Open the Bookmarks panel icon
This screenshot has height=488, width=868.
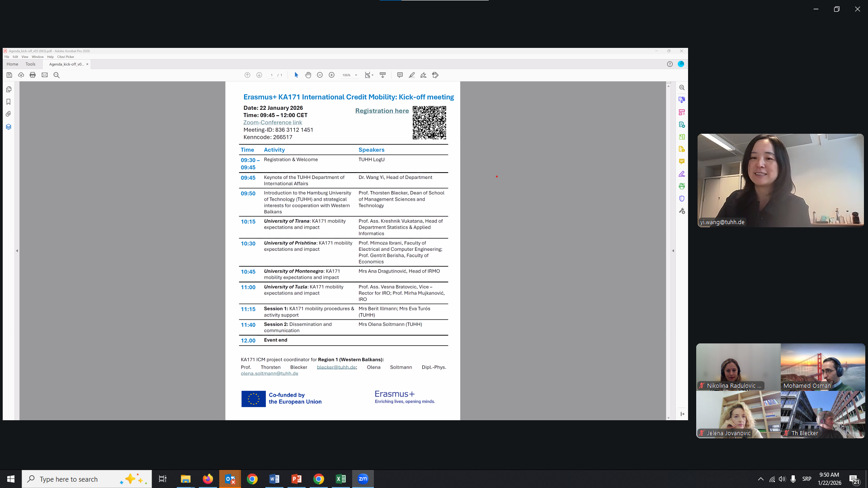tap(9, 102)
